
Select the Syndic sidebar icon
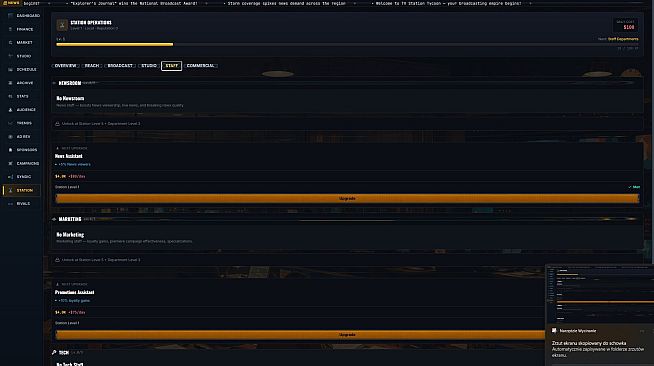click(x=10, y=177)
